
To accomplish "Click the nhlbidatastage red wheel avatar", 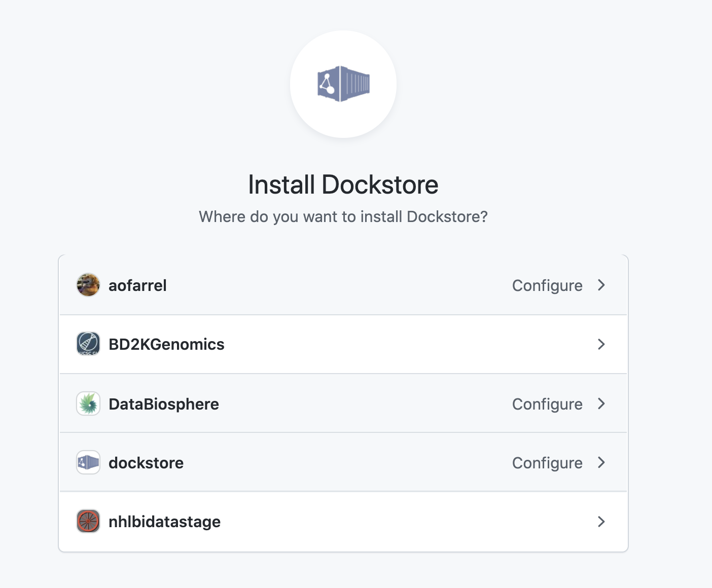I will pyautogui.click(x=88, y=521).
